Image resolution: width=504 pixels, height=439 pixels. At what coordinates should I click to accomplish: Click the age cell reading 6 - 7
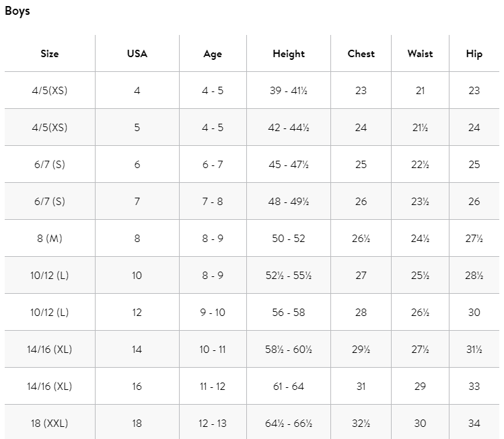click(x=213, y=165)
